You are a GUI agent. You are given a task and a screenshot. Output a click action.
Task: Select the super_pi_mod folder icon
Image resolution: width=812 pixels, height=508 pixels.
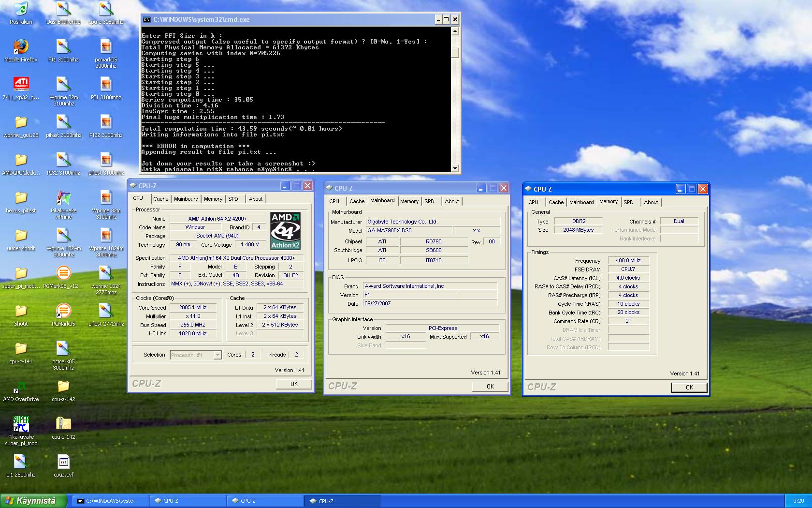pyautogui.click(x=21, y=273)
